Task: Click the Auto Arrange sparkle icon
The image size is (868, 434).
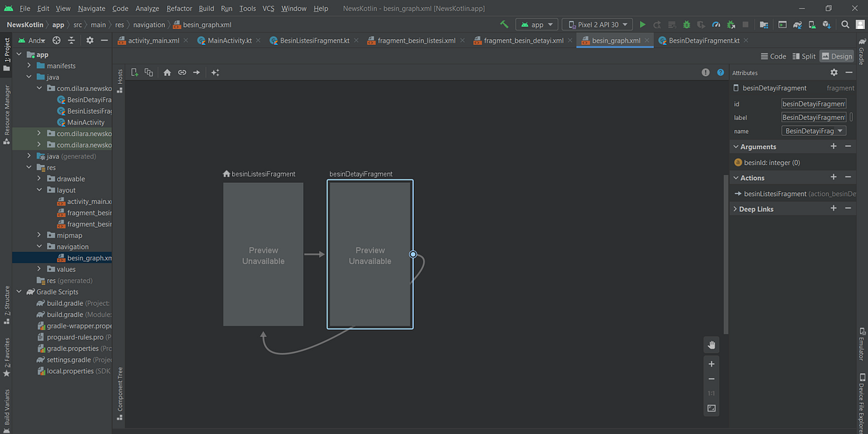Action: click(x=215, y=72)
